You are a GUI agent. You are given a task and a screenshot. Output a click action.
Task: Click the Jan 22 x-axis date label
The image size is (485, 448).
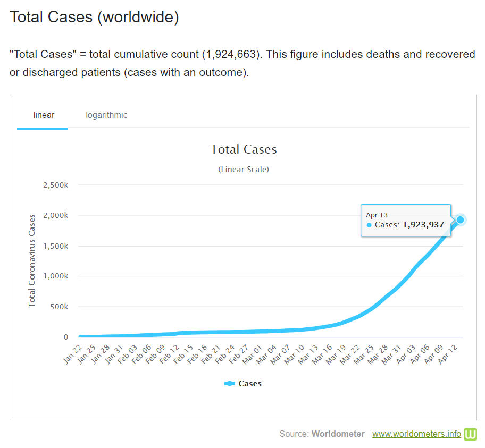[x=73, y=354]
